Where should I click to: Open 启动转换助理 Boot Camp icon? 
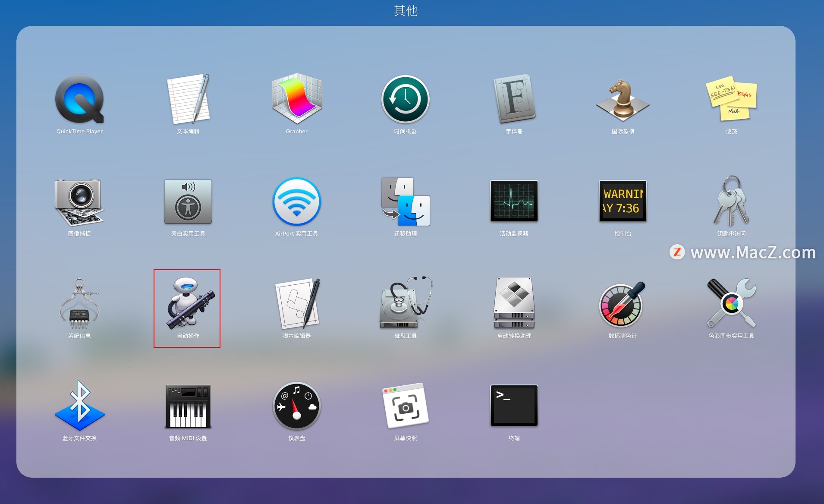point(514,304)
